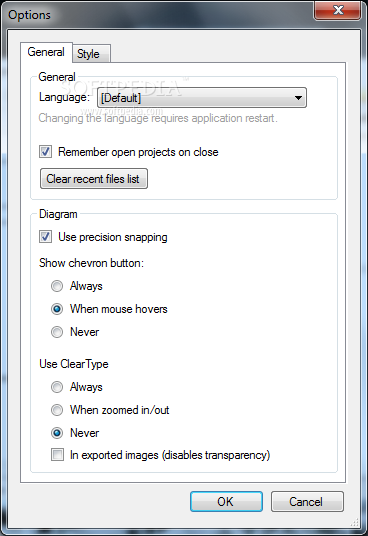Click the Language dropdown arrow
368x536 pixels.
click(x=298, y=98)
